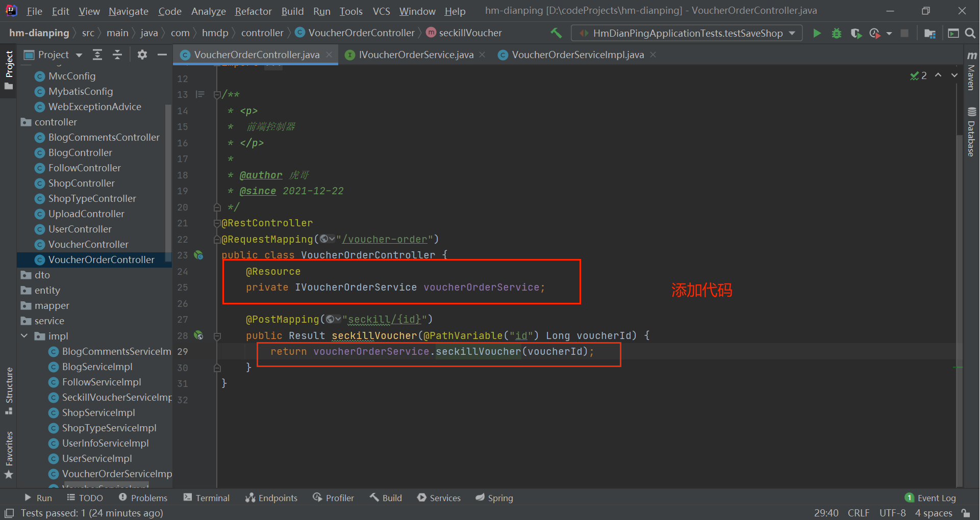Open Project panel settings gear
The width and height of the screenshot is (980, 520).
click(142, 55)
